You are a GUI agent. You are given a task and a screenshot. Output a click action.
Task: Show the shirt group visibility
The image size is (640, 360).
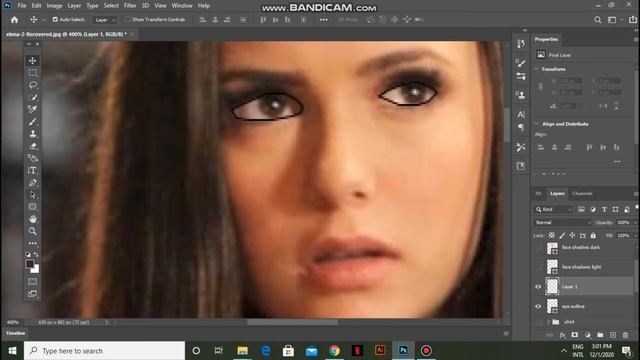(x=538, y=322)
